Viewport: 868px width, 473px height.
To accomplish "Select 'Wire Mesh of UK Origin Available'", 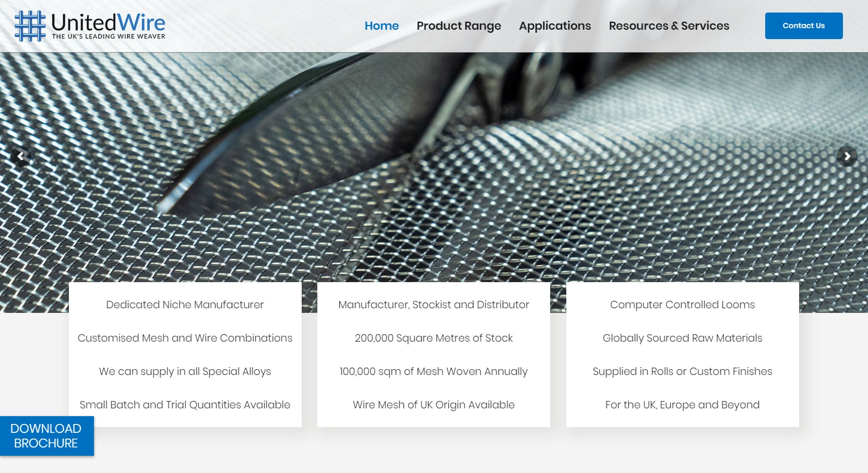I will tap(434, 405).
